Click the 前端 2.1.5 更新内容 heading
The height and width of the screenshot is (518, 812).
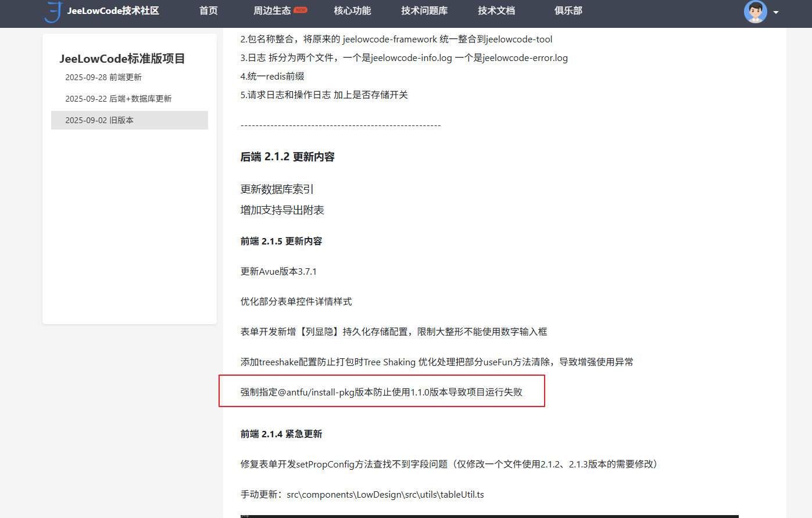281,241
